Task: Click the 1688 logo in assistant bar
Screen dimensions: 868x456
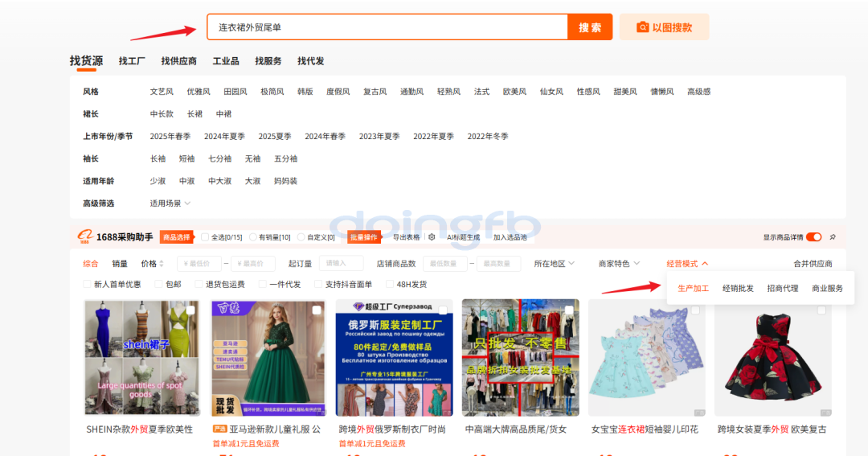Action: [x=85, y=236]
